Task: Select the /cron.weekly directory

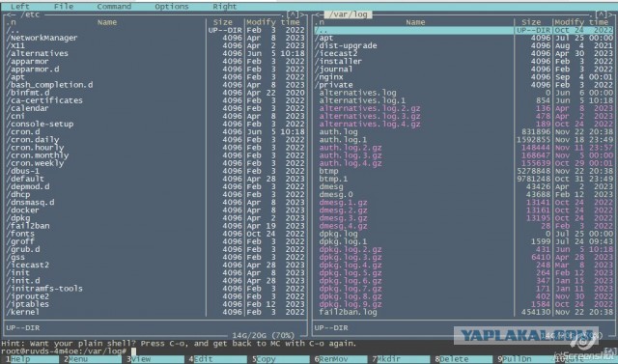Action: (155, 163)
